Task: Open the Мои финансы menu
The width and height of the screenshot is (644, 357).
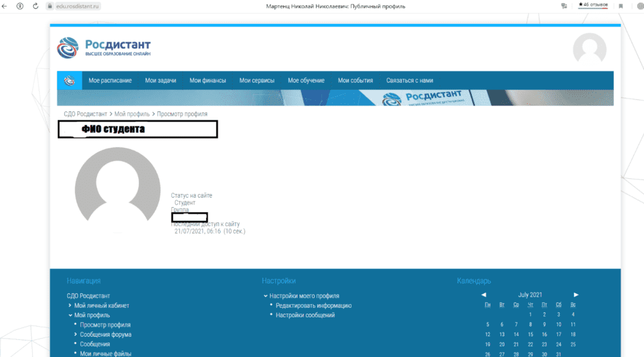Action: 208,81
